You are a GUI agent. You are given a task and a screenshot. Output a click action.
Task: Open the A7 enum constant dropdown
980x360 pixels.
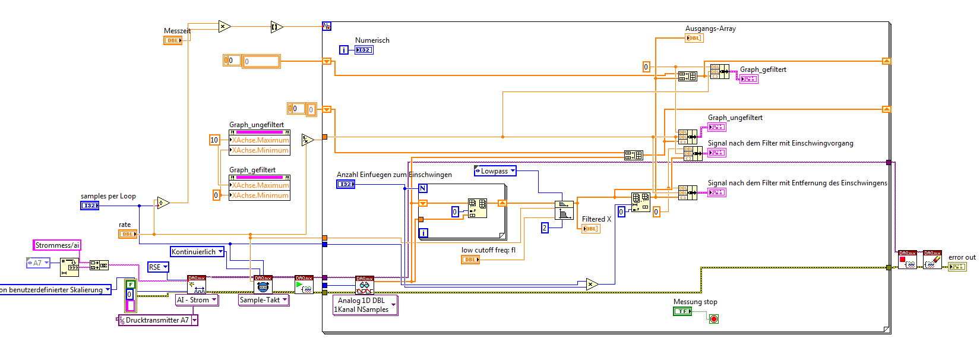click(38, 263)
